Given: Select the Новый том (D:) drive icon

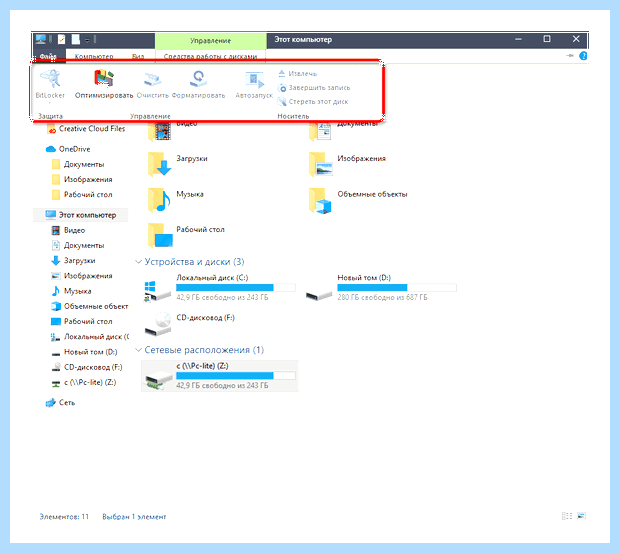Looking at the screenshot, I should click(x=319, y=294).
